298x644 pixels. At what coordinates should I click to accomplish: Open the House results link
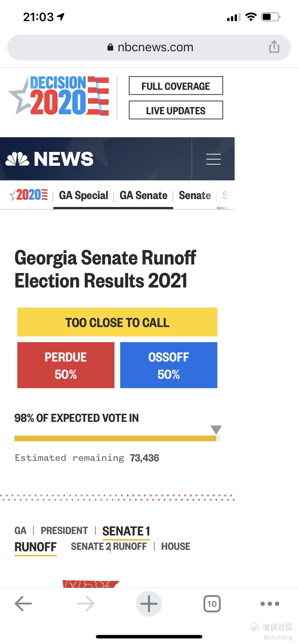click(176, 546)
